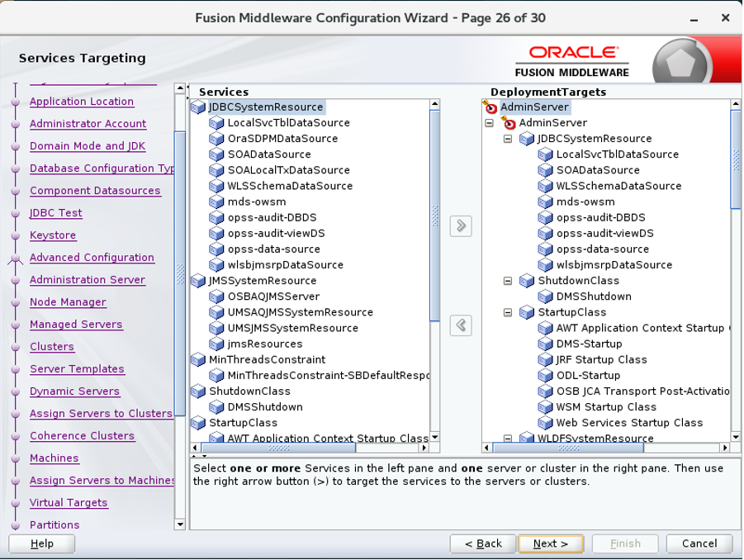Click the icon beside UMSAQJMSSystemResource
This screenshot has width=744, height=560.
(x=216, y=312)
